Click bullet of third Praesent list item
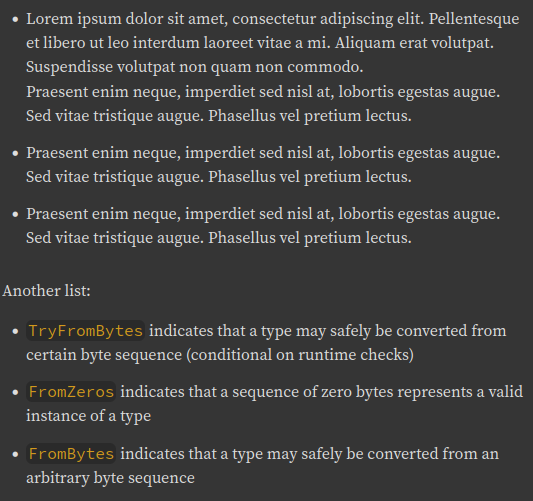The width and height of the screenshot is (533, 501). (15, 214)
